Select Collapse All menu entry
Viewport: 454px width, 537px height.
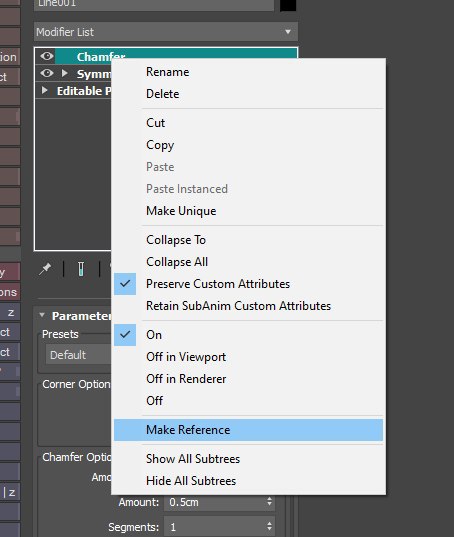(x=248, y=262)
